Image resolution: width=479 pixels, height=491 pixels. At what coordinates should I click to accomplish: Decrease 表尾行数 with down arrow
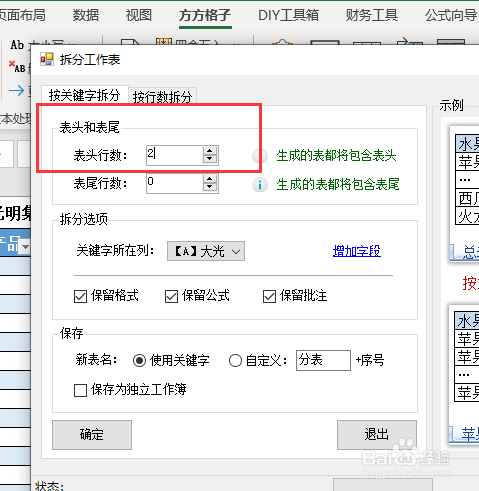tap(210, 187)
